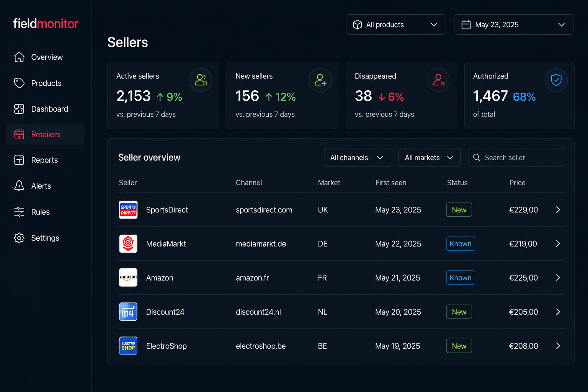Click the Dashboard grid icon
This screenshot has height=392, width=588.
pyautogui.click(x=19, y=109)
